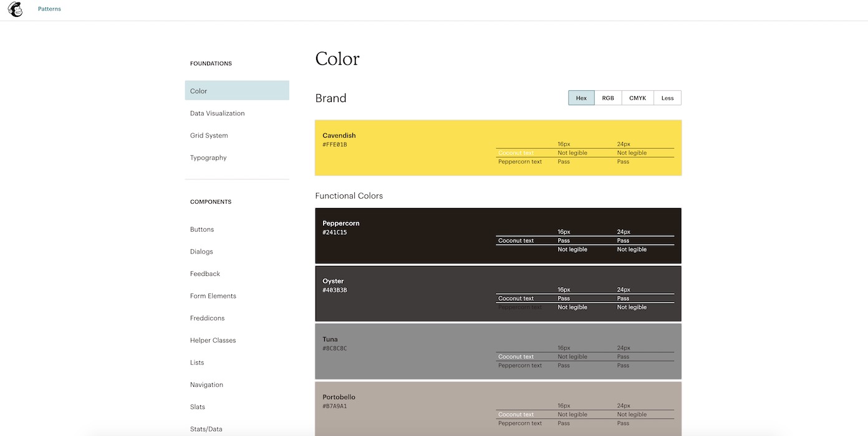Switch color format to CMYK
Image resolution: width=868 pixels, height=436 pixels.
tap(638, 98)
